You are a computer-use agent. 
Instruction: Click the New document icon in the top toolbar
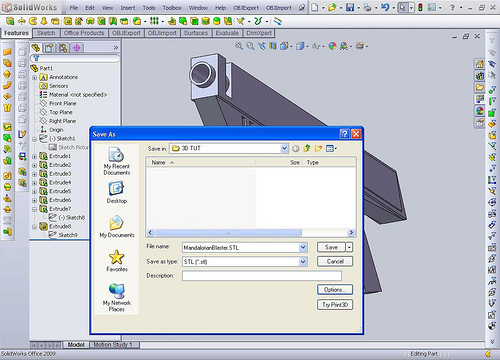point(315,7)
